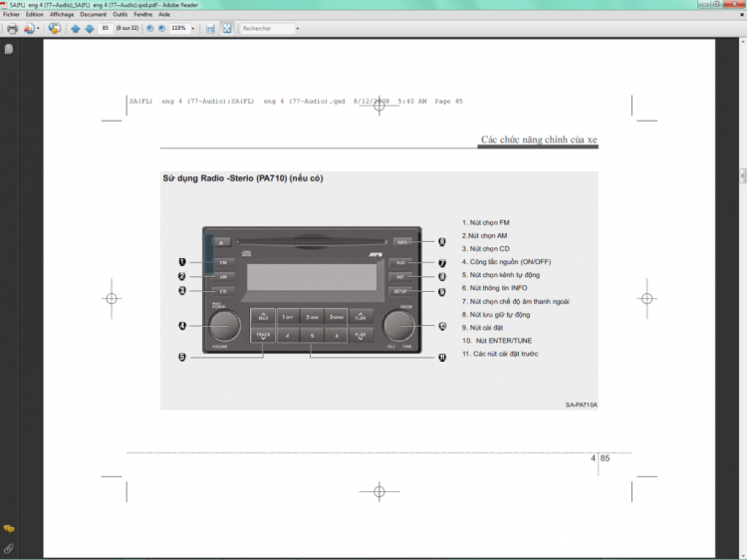This screenshot has height=560, width=747.
Task: Click the Print icon in toolbar
Action: [12, 29]
